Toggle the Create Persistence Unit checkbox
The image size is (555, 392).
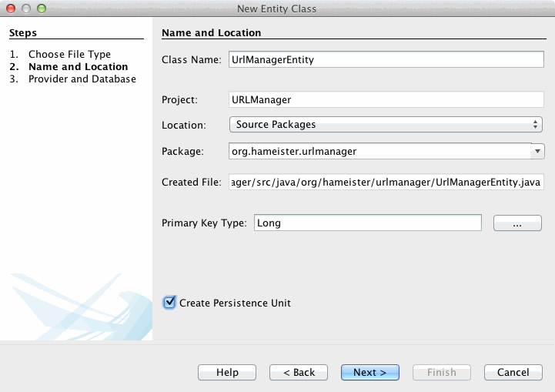point(170,303)
